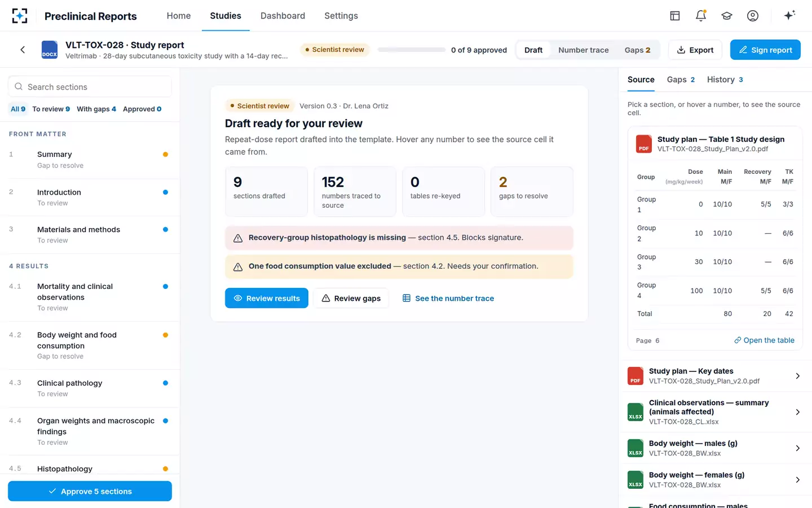Click the sparkle AI assistant icon
812x508 pixels.
(x=789, y=15)
